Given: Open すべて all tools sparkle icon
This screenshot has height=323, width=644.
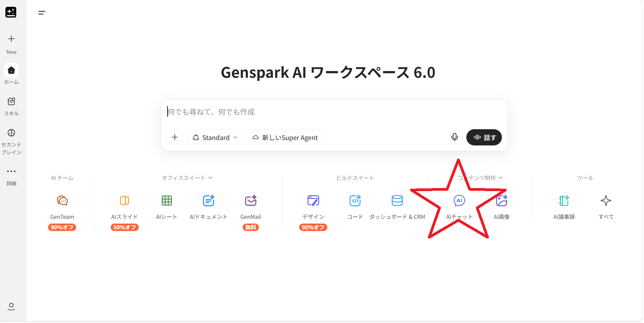Looking at the screenshot, I should 606,201.
